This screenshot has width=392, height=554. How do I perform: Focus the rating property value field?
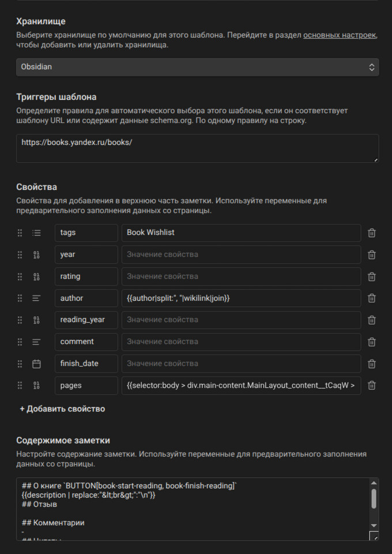[x=241, y=276]
